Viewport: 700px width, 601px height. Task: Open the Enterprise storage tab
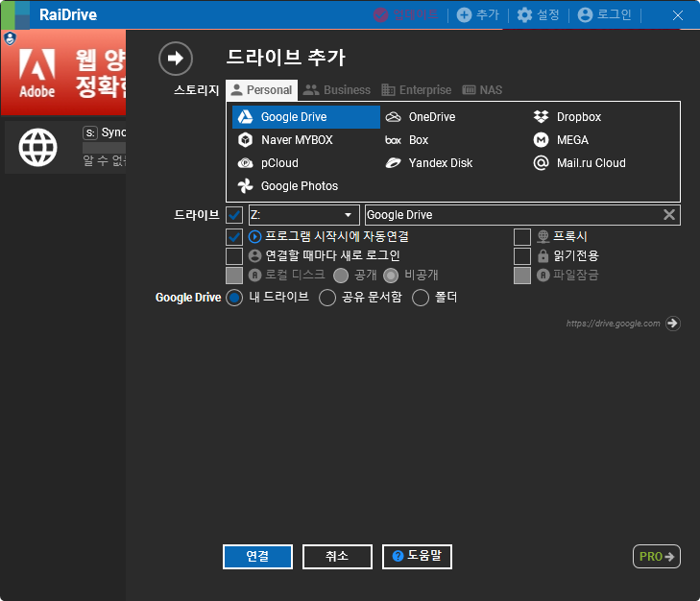click(x=417, y=90)
